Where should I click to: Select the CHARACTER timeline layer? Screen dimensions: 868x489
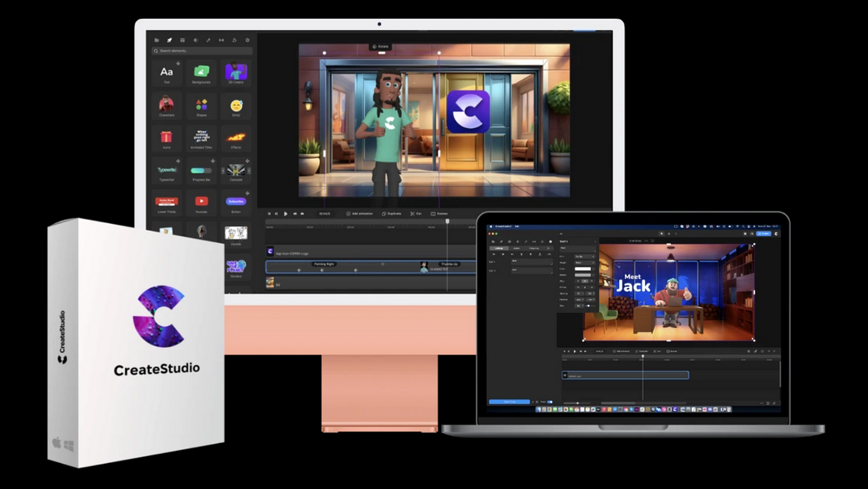click(x=371, y=267)
